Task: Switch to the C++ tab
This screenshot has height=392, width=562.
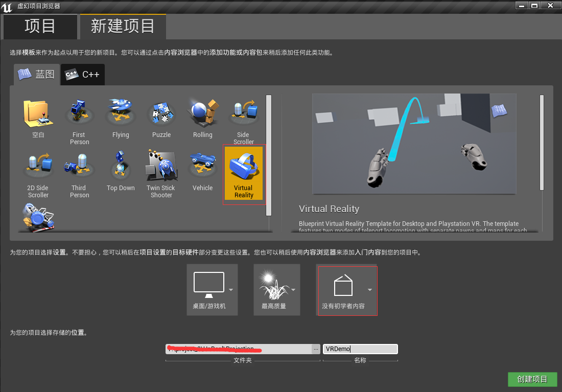Action: [82, 74]
